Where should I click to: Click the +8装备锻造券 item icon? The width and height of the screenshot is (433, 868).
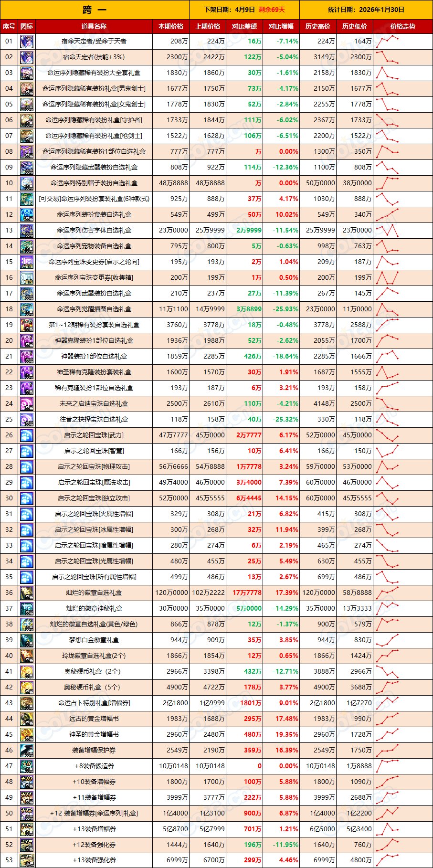27,766
